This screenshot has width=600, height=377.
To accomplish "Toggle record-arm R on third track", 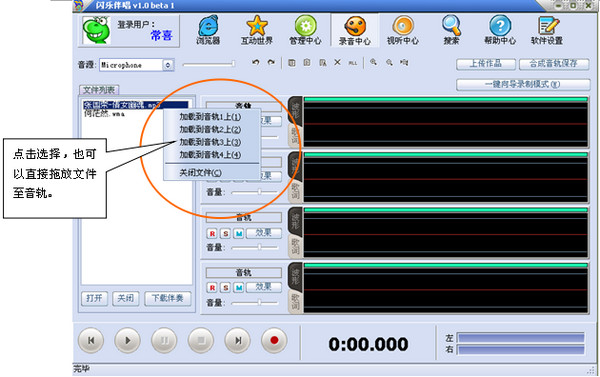I will click(212, 233).
